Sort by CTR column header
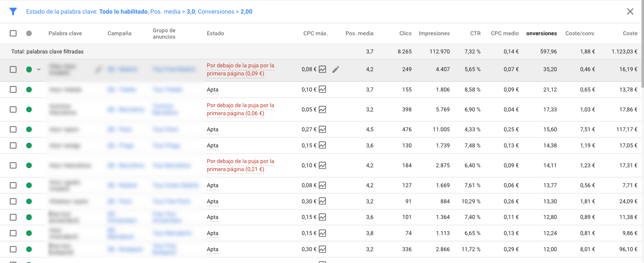The width and height of the screenshot is (644, 263). coord(475,33)
